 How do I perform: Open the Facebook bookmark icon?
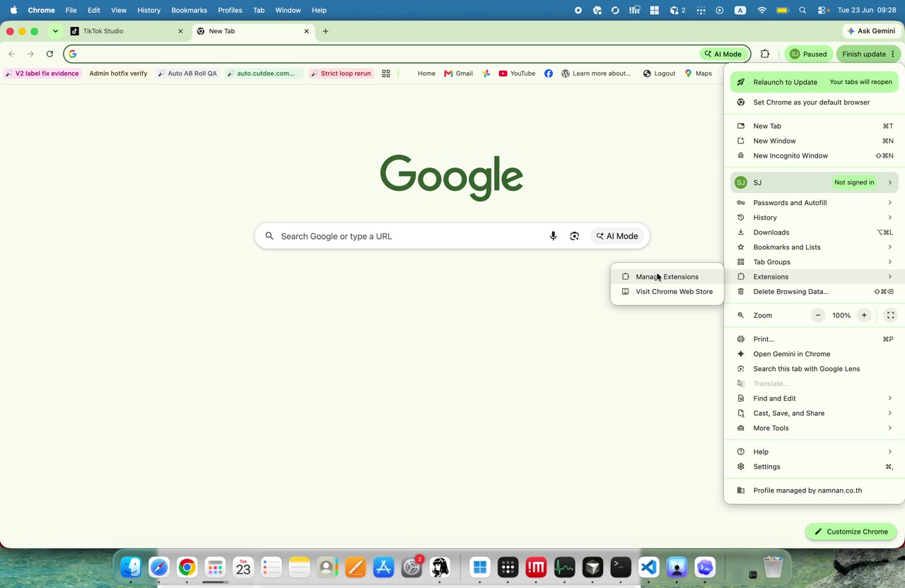tap(549, 73)
